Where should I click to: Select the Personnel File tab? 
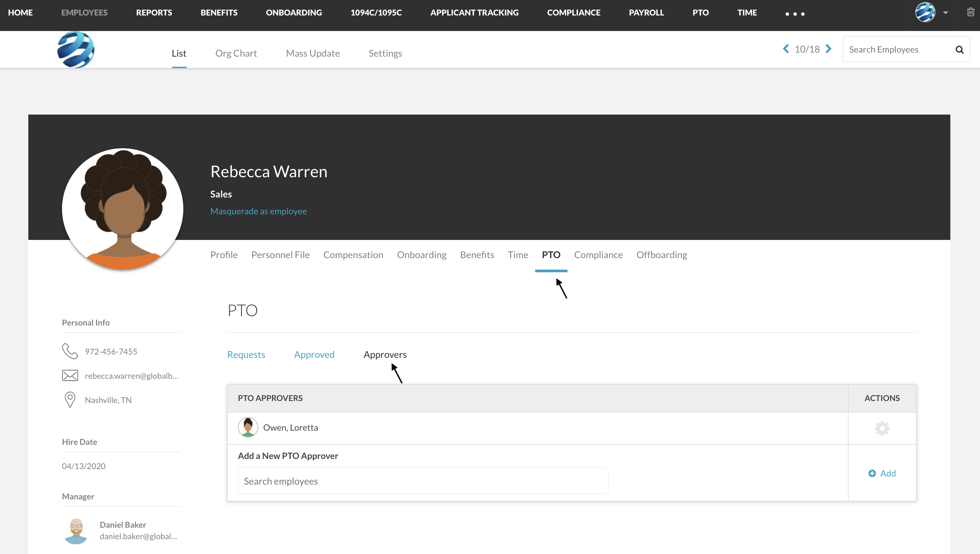click(x=280, y=255)
